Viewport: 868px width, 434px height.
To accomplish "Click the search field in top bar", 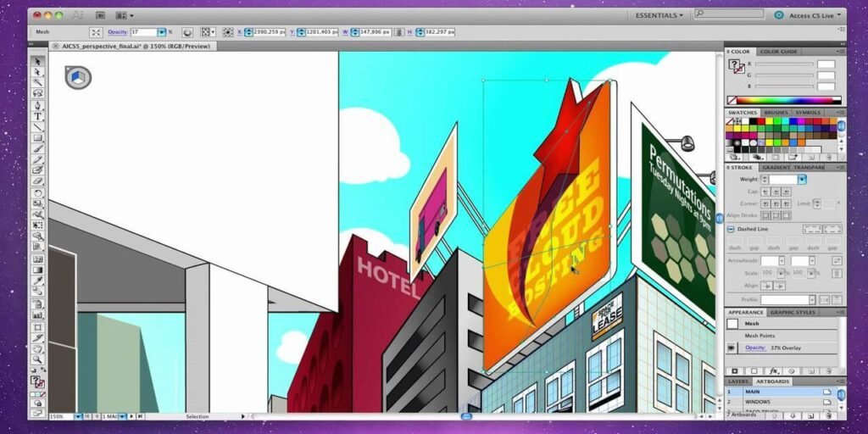I will pos(728,14).
